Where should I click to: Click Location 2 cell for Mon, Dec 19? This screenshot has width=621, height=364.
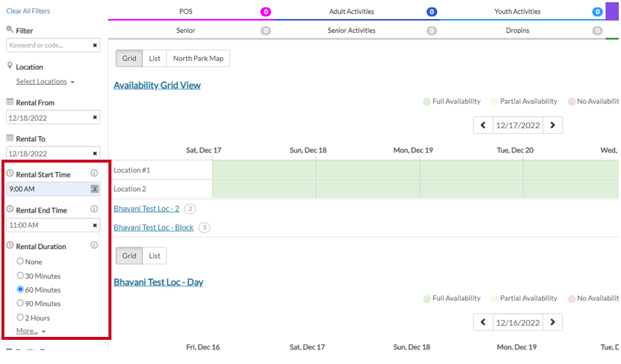point(471,189)
